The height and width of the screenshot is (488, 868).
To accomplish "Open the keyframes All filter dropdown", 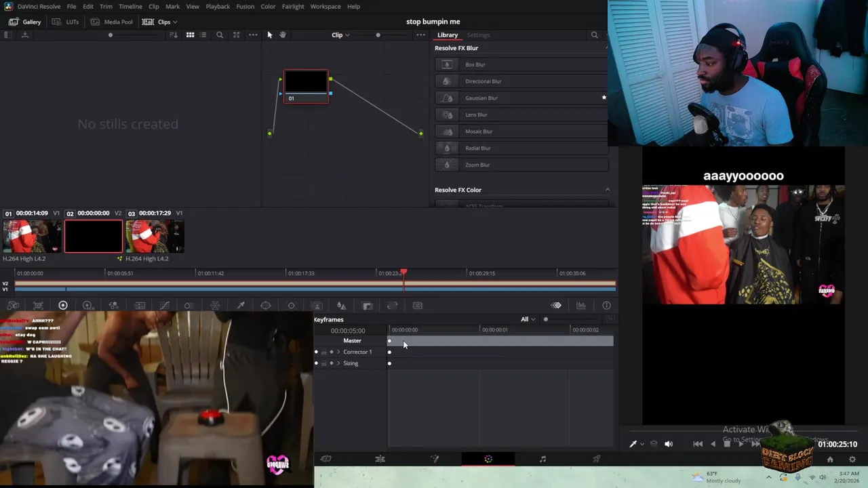I will pyautogui.click(x=528, y=319).
